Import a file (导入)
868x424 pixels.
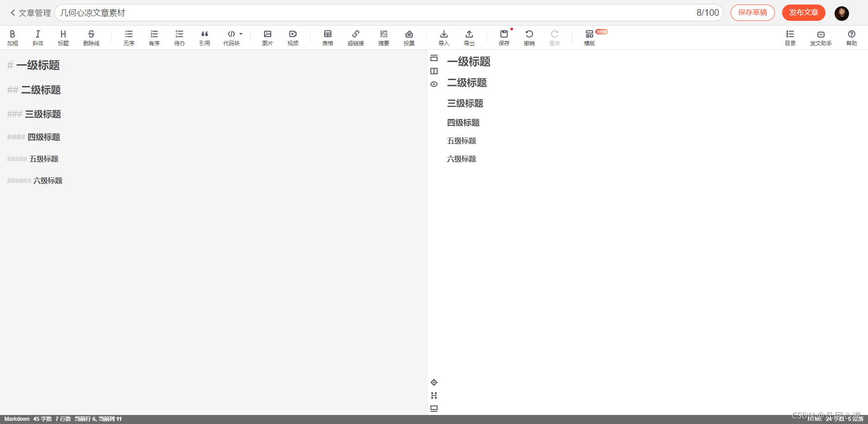coord(444,38)
